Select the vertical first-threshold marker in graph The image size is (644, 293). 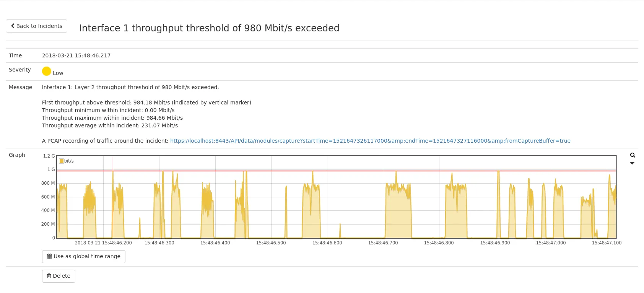[113, 203]
